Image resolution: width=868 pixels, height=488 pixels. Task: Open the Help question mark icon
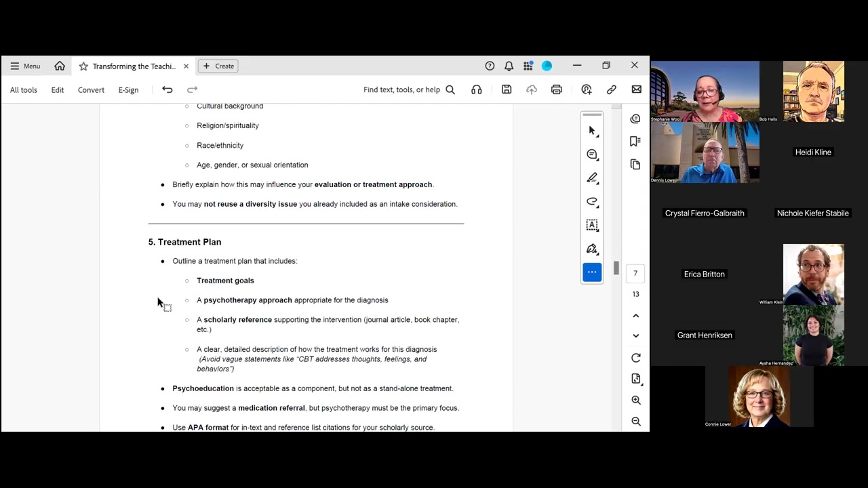pyautogui.click(x=490, y=66)
